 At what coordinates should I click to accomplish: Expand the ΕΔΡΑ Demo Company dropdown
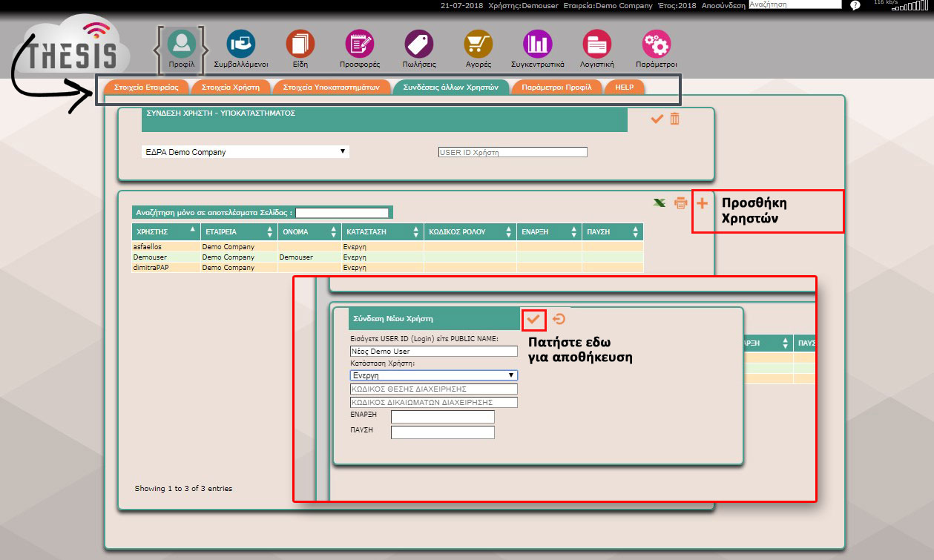coord(245,152)
